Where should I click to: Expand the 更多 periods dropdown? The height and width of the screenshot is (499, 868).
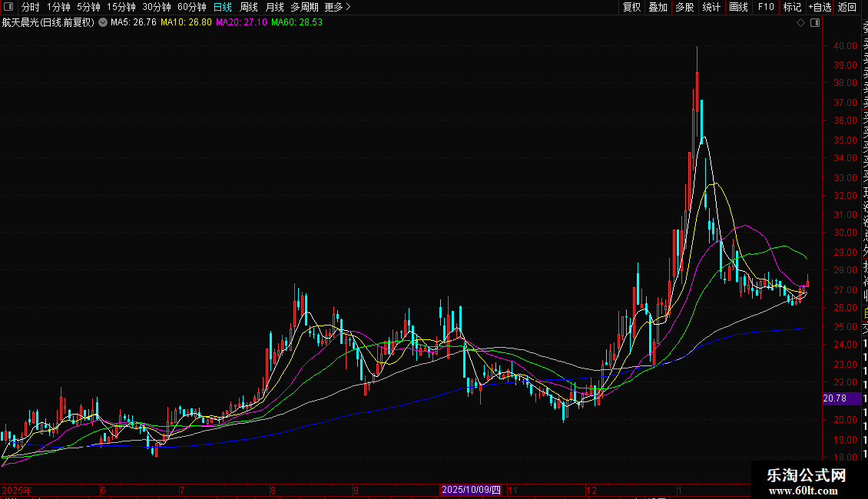(338, 7)
